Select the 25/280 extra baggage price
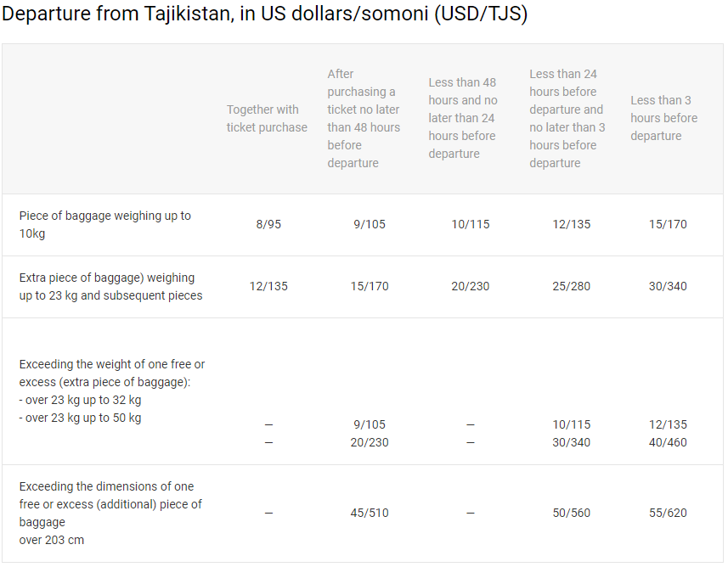The height and width of the screenshot is (567, 728). (571, 287)
